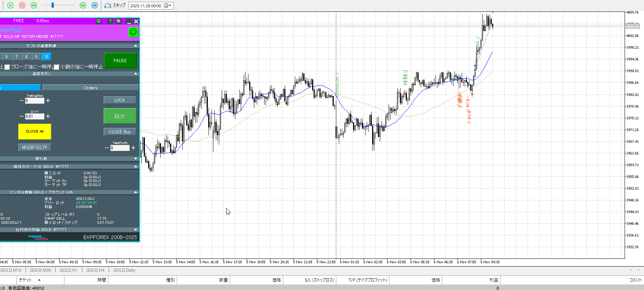Screen dimensions: 644x290
Task: Open the question mark help icon
Action: [x=110, y=21]
